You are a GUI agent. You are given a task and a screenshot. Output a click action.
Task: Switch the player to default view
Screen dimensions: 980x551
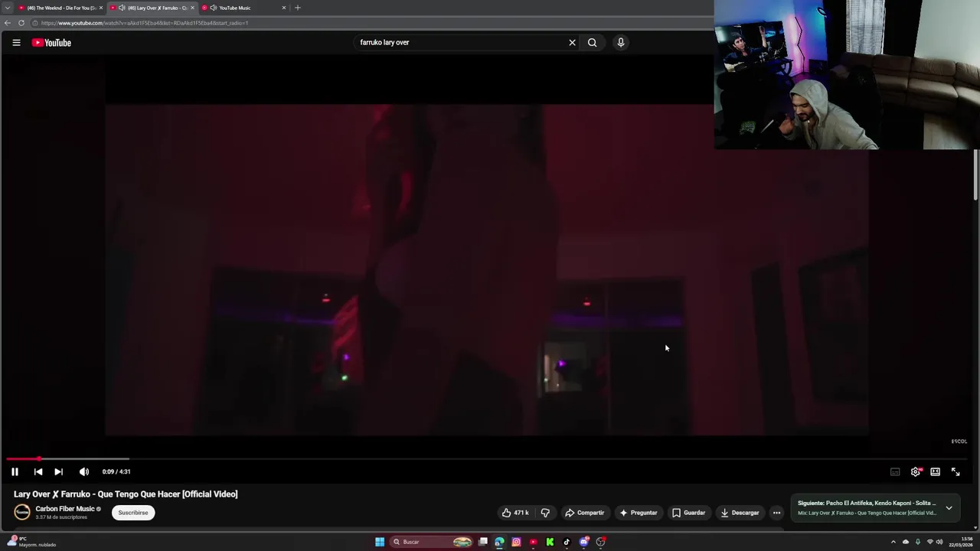point(936,472)
